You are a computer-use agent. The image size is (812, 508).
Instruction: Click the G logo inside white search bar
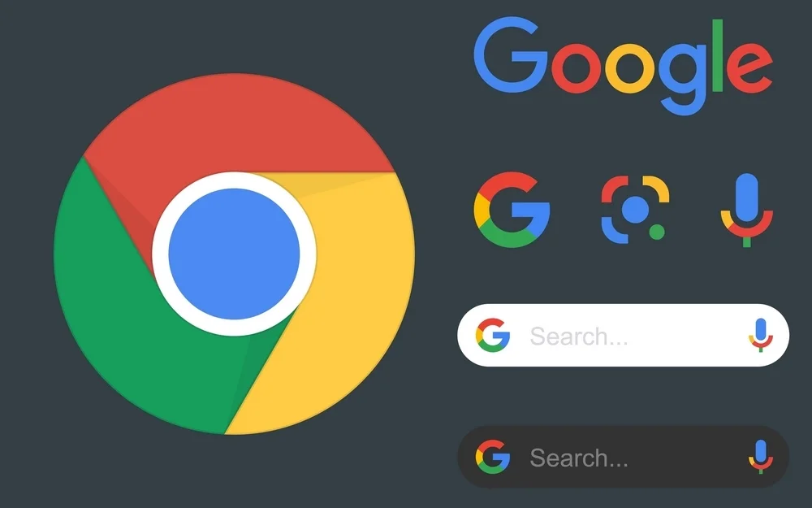[493, 336]
